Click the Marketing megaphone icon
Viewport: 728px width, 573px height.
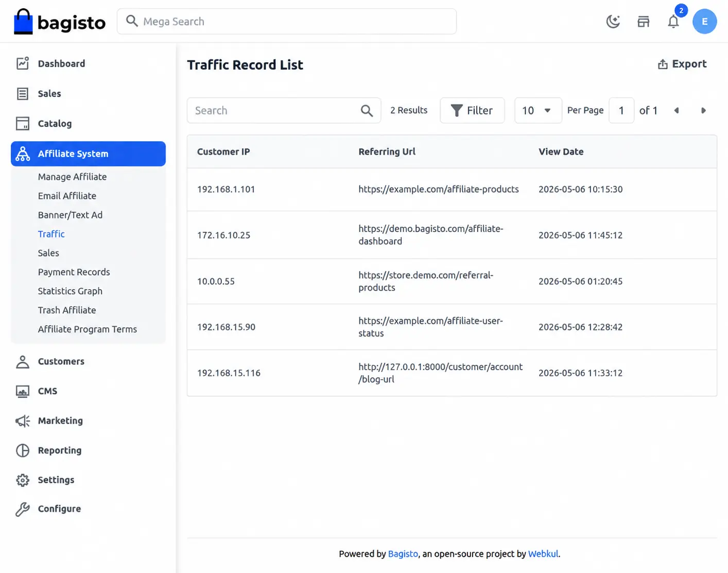(x=23, y=421)
